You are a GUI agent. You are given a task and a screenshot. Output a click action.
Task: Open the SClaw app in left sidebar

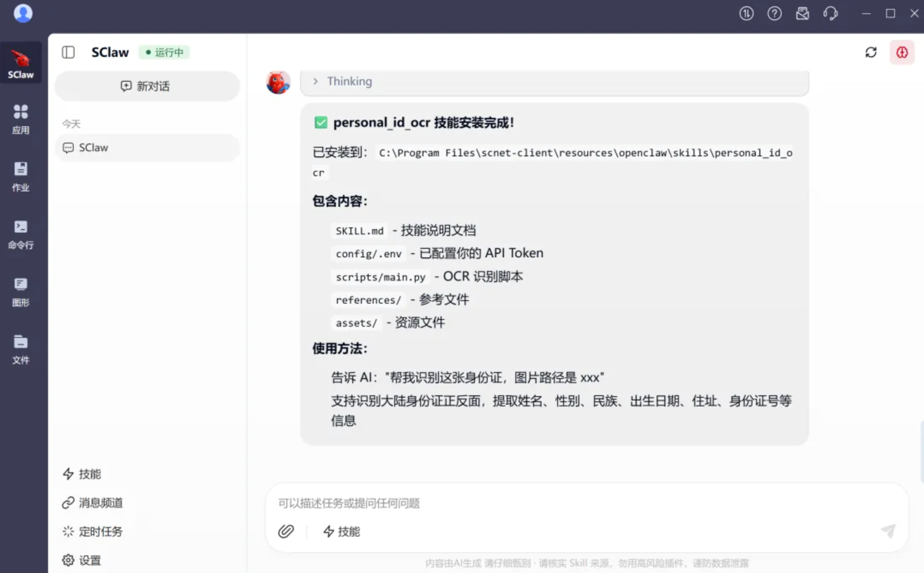[x=21, y=64]
